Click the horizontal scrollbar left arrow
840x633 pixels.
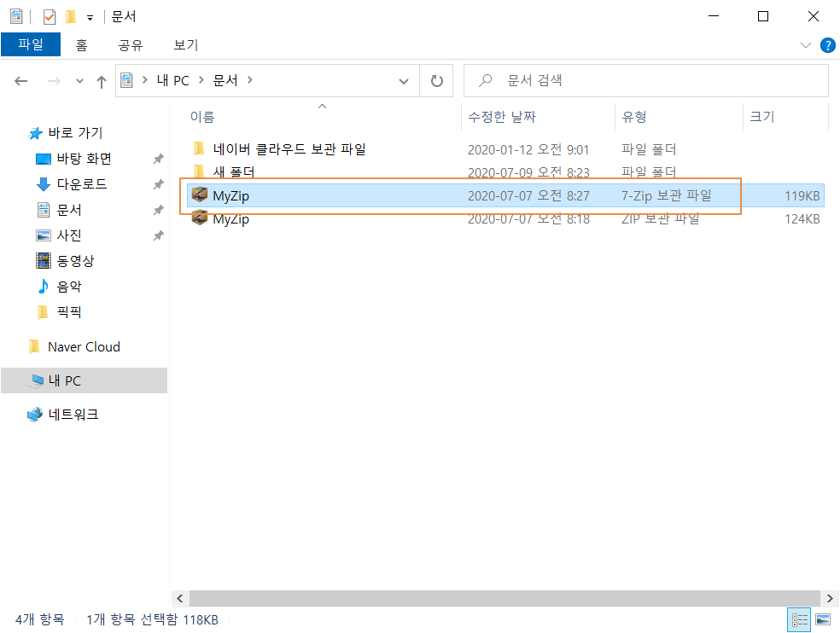180,598
